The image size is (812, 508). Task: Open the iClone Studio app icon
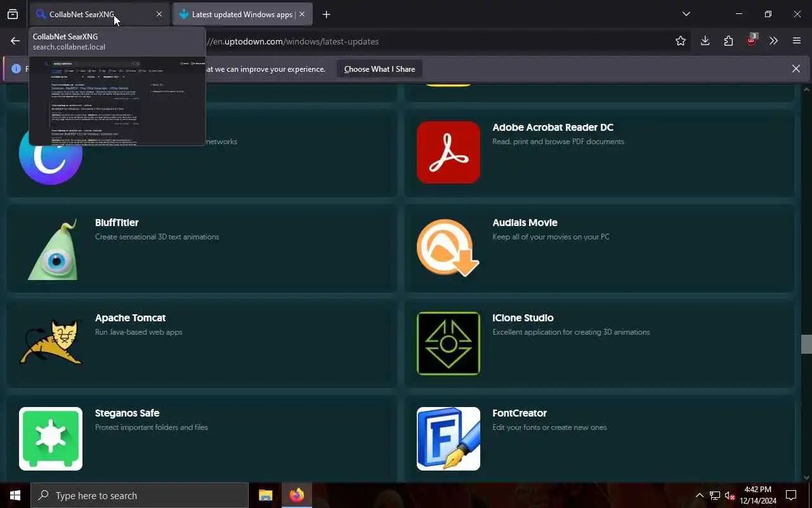point(449,344)
